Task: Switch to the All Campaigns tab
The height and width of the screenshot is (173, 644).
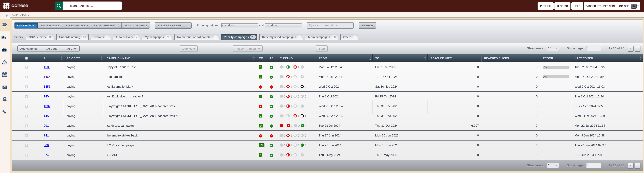Action: point(135,25)
